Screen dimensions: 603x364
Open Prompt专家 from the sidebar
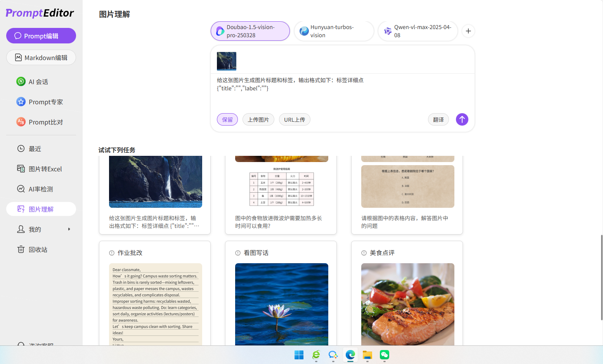point(45,102)
